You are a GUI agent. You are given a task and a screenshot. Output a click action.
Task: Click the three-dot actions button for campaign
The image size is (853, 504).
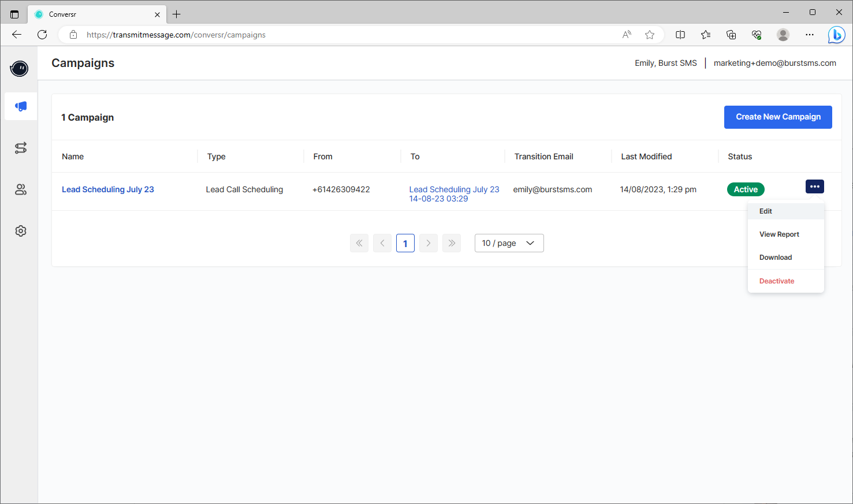click(x=815, y=186)
